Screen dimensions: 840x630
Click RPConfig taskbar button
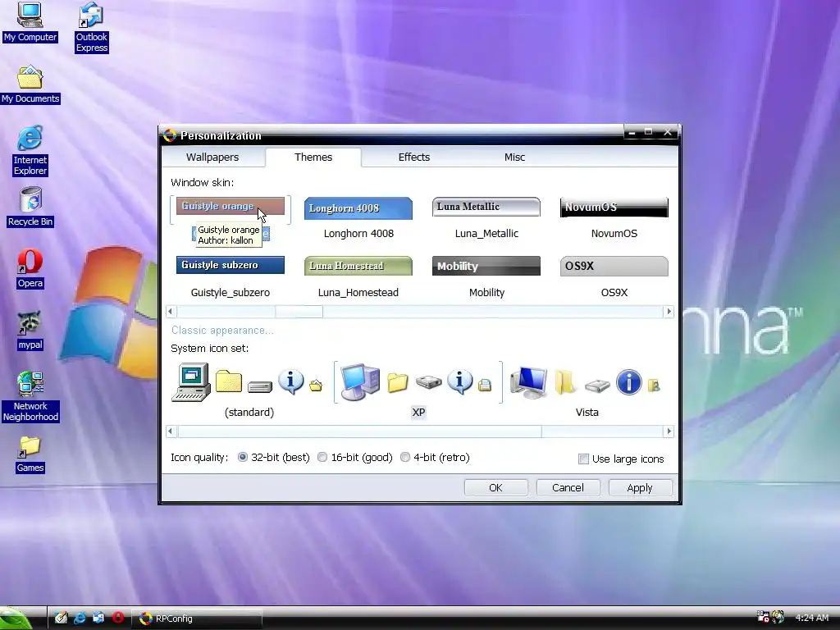point(197,619)
